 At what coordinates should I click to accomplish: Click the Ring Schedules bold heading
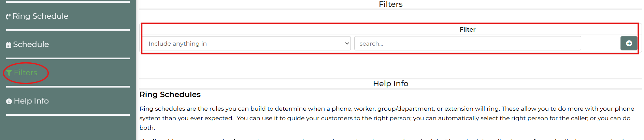click(x=170, y=94)
